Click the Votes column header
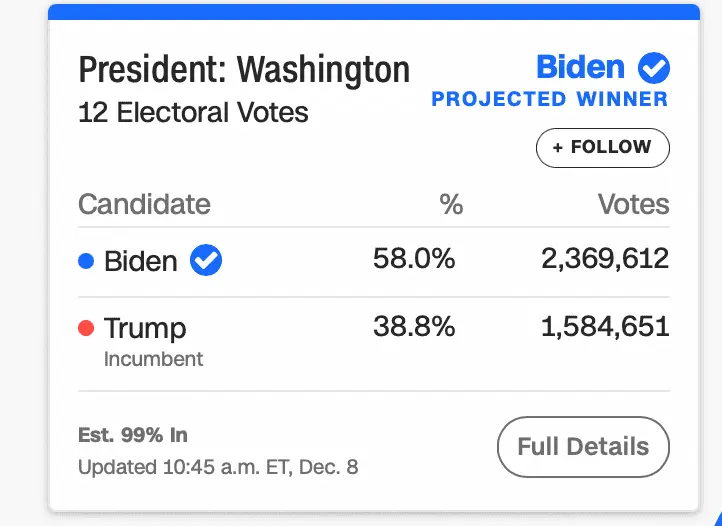The image size is (722, 526). coord(633,204)
